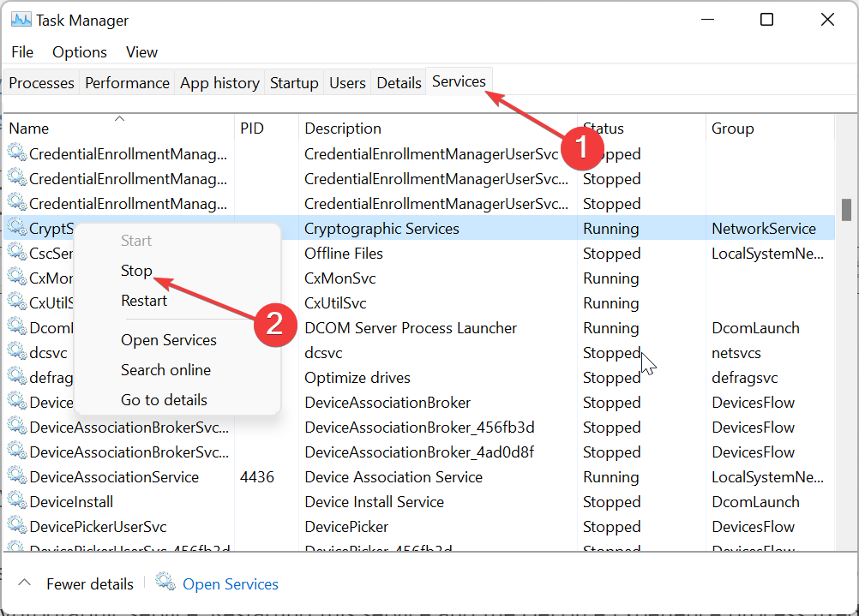Switch to the Startup tab
859x616 pixels.
(294, 83)
